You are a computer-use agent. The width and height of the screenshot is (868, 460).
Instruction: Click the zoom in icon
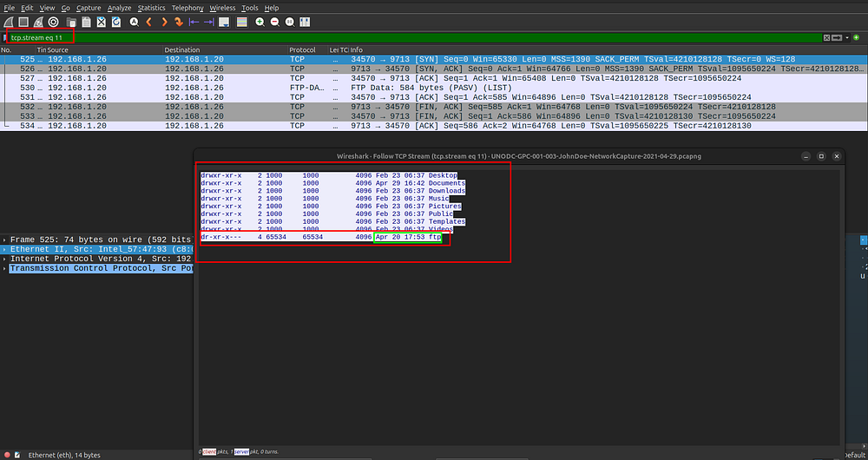(260, 21)
